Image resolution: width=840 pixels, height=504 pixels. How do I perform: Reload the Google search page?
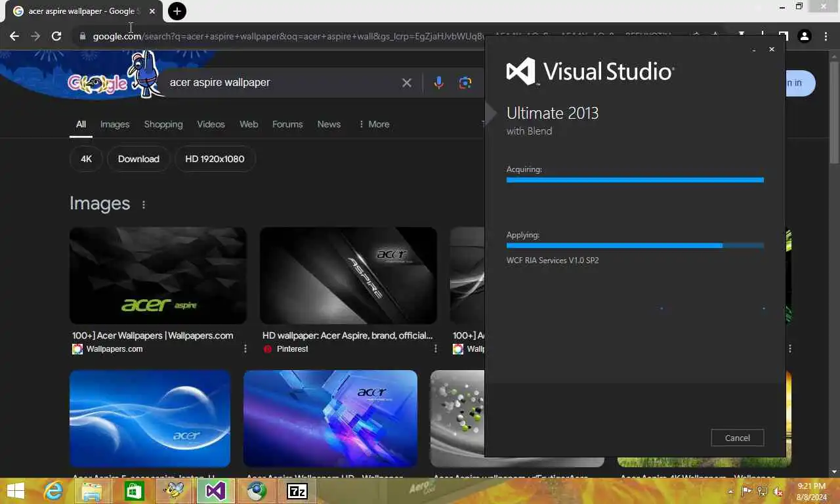pos(56,36)
